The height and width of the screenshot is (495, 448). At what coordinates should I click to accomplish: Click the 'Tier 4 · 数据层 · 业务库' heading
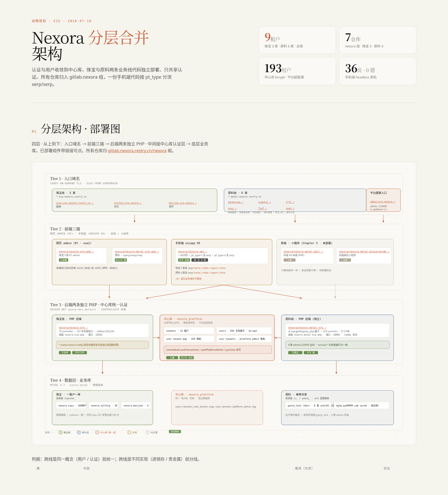click(71, 380)
